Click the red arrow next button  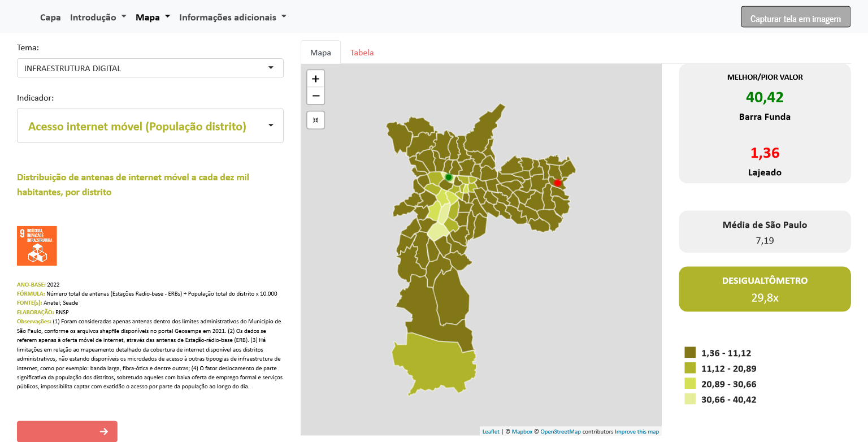(x=67, y=431)
